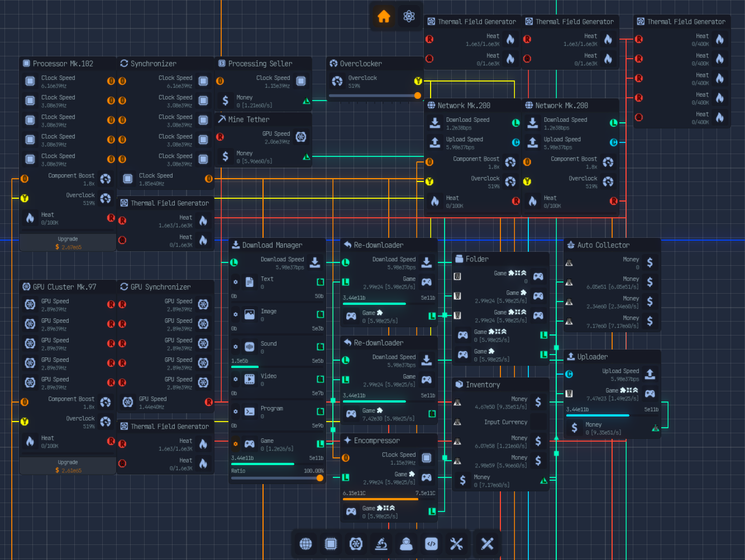Select the code </> icon in toolbar
Viewport: 745px width, 560px height.
[x=431, y=544]
